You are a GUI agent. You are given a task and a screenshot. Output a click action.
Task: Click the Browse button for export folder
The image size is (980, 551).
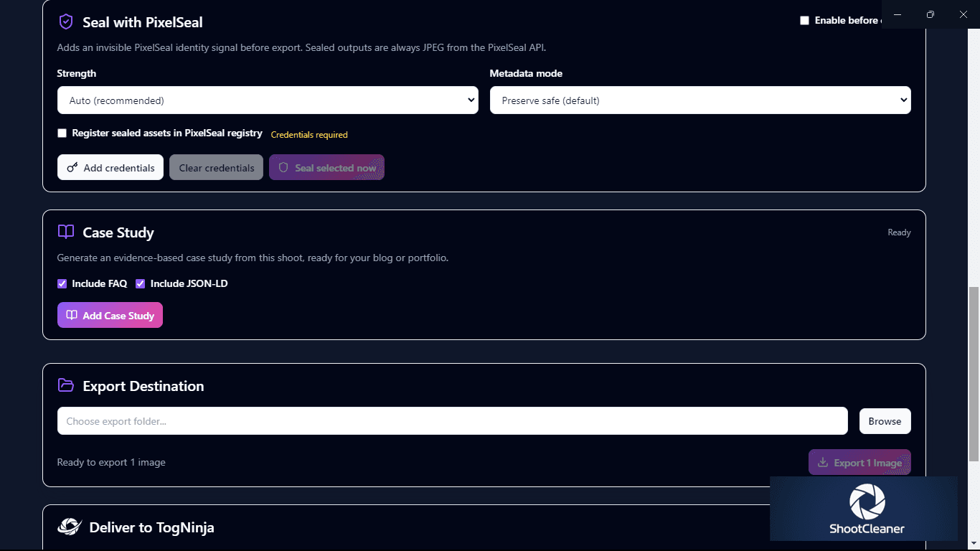(x=885, y=421)
